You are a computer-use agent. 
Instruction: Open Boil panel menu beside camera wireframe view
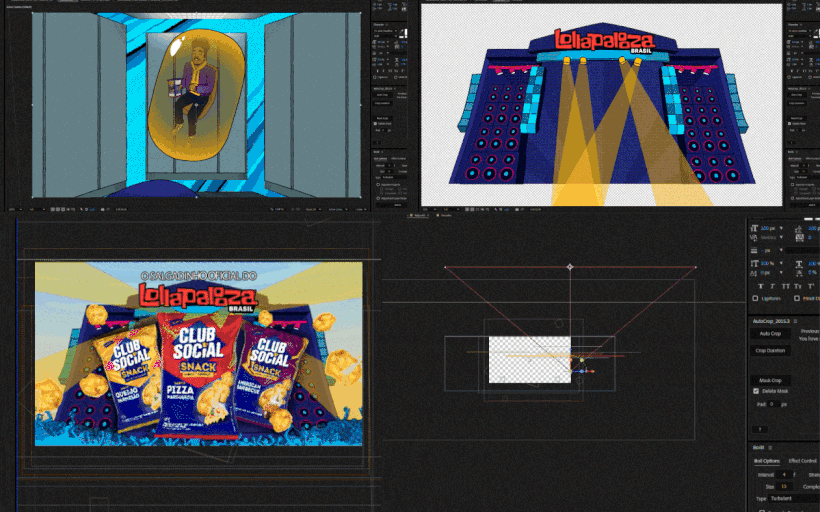(x=770, y=448)
